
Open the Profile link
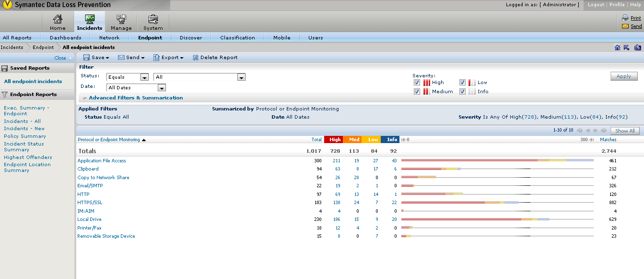click(617, 4)
